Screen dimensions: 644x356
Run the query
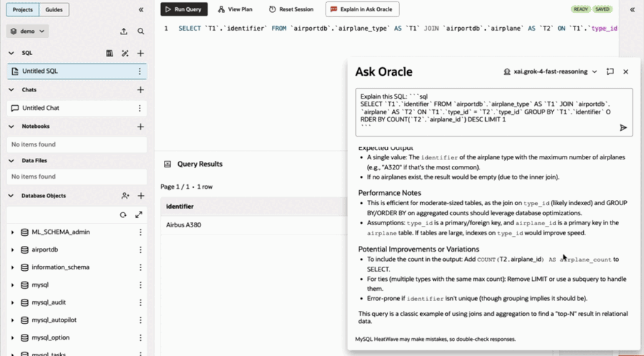(184, 9)
